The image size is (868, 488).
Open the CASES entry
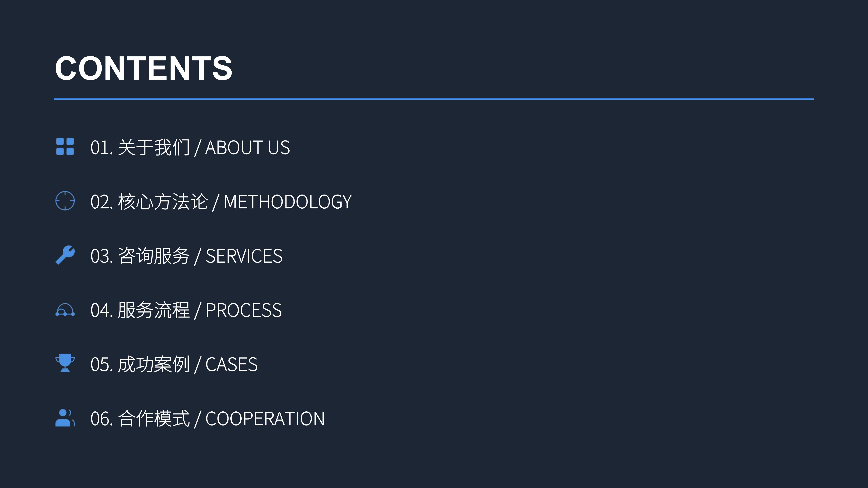(x=231, y=364)
